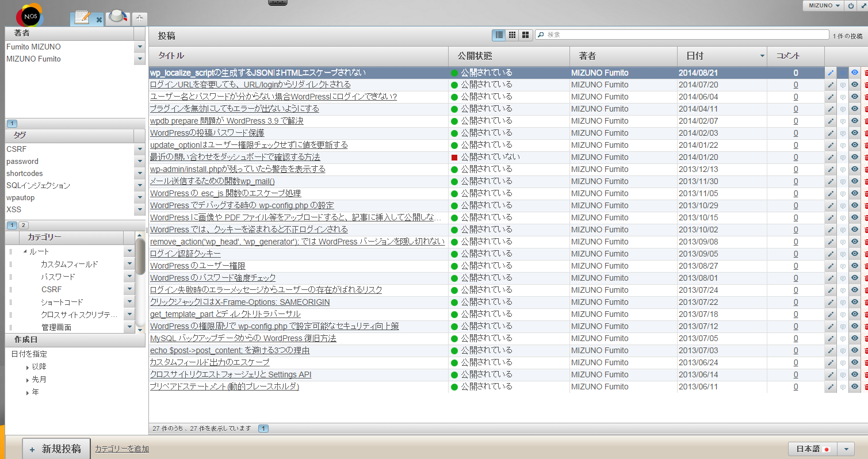
Task: Open dropdown arrow for カスタムフィールド category
Action: (129, 265)
